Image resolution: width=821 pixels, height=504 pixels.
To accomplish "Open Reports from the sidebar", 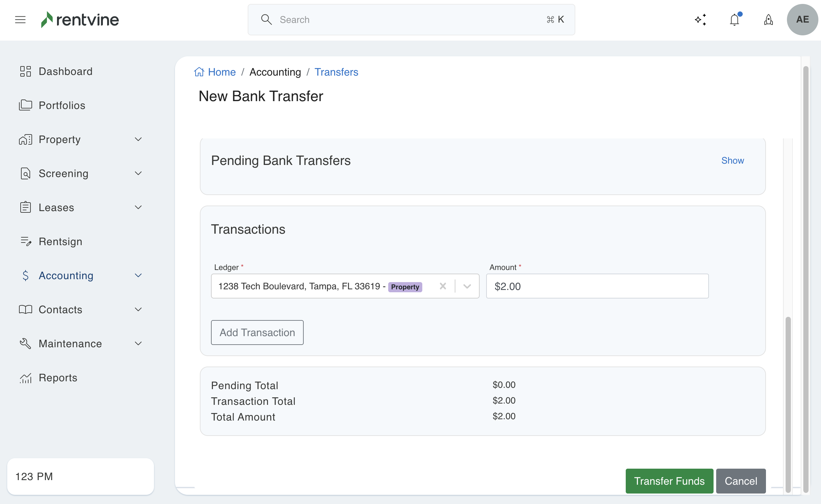I will point(58,378).
